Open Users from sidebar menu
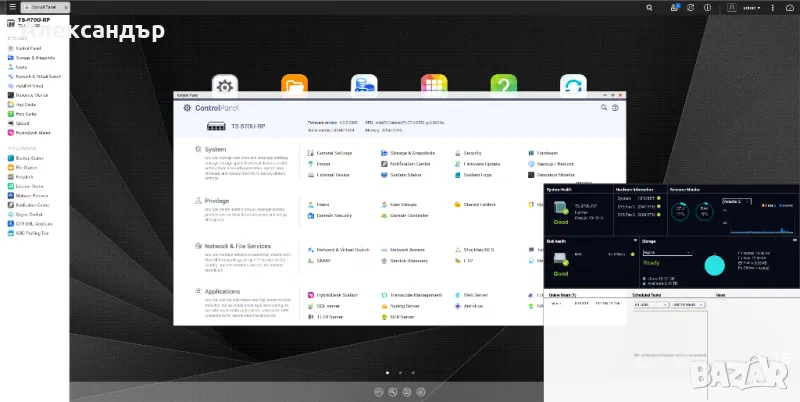This screenshot has height=402, width=800. pyautogui.click(x=17, y=67)
